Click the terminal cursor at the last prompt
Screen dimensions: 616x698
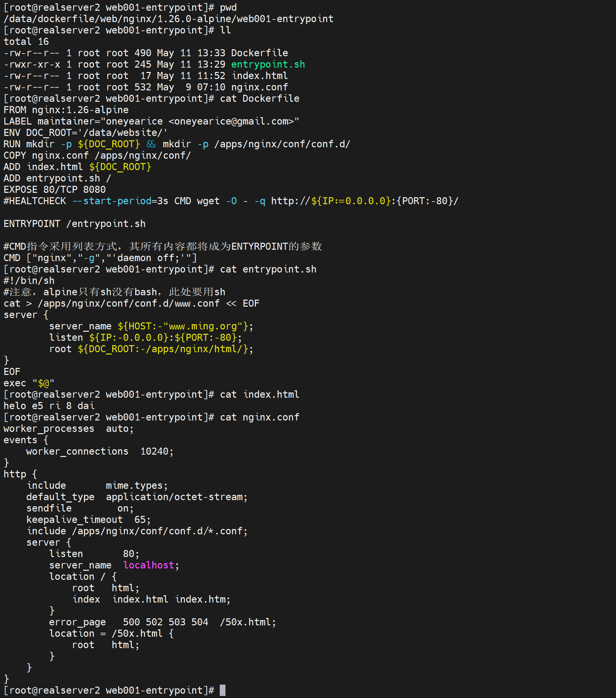222,690
